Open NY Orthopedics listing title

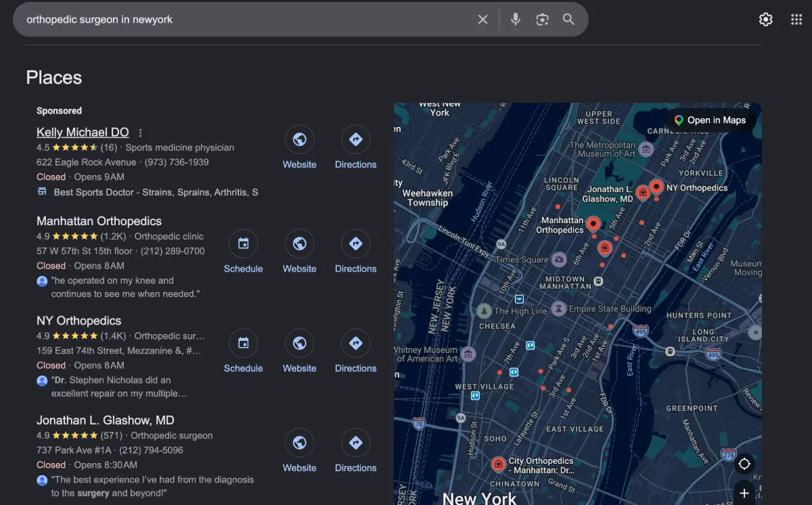[79, 320]
